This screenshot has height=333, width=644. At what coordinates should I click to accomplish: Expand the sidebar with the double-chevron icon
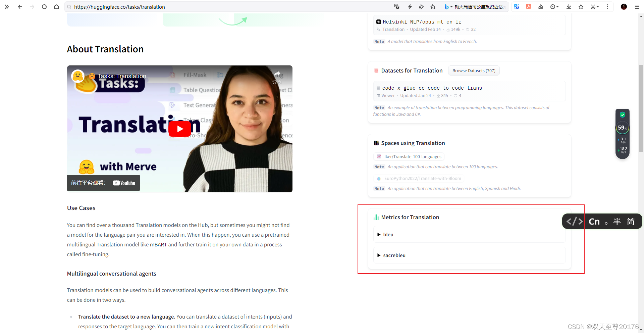point(7,7)
